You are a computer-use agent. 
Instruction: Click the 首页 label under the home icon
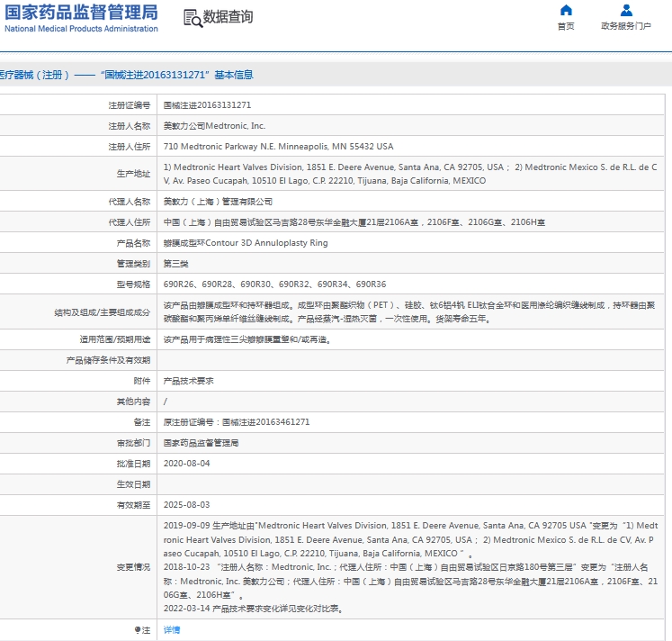point(566,26)
